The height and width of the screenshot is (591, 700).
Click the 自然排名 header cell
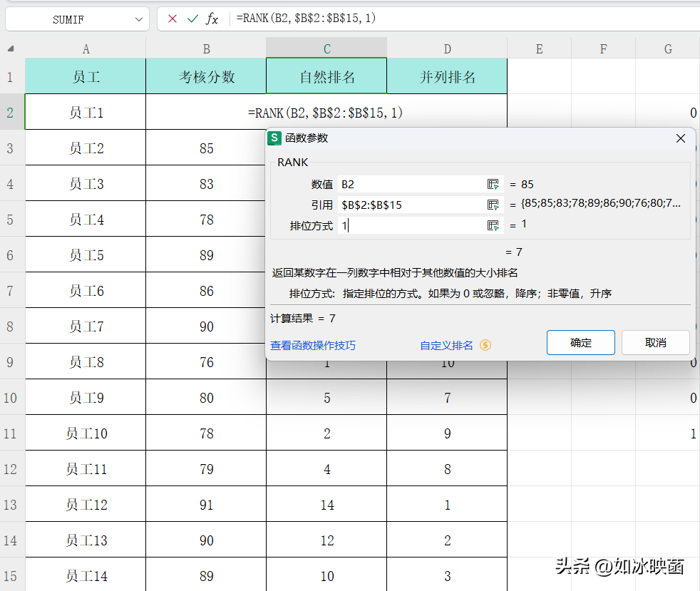tap(326, 77)
